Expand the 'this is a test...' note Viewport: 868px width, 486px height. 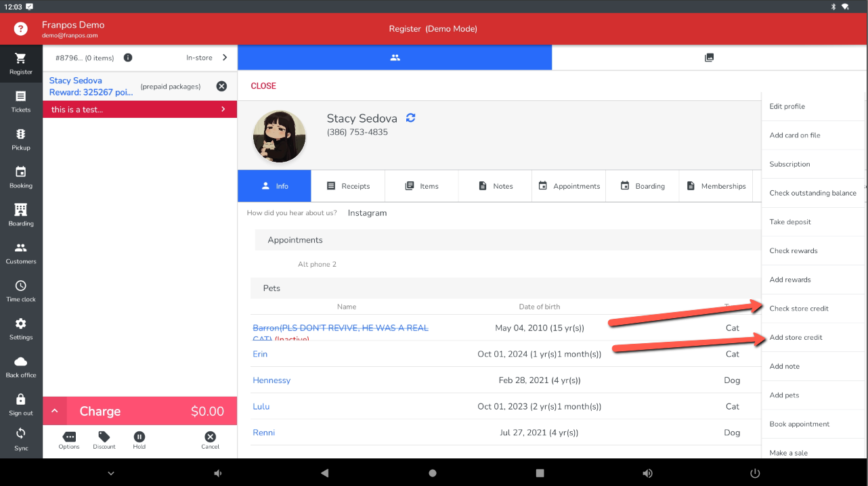[x=223, y=109]
